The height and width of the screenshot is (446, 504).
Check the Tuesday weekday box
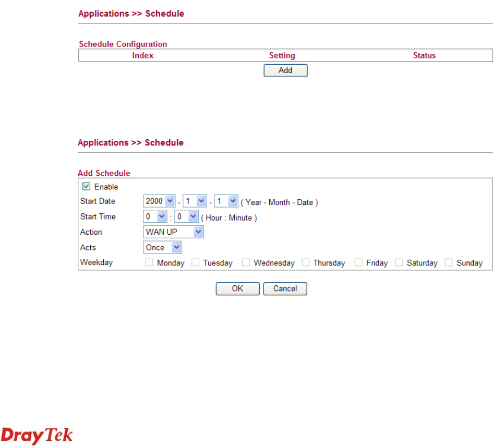point(196,262)
